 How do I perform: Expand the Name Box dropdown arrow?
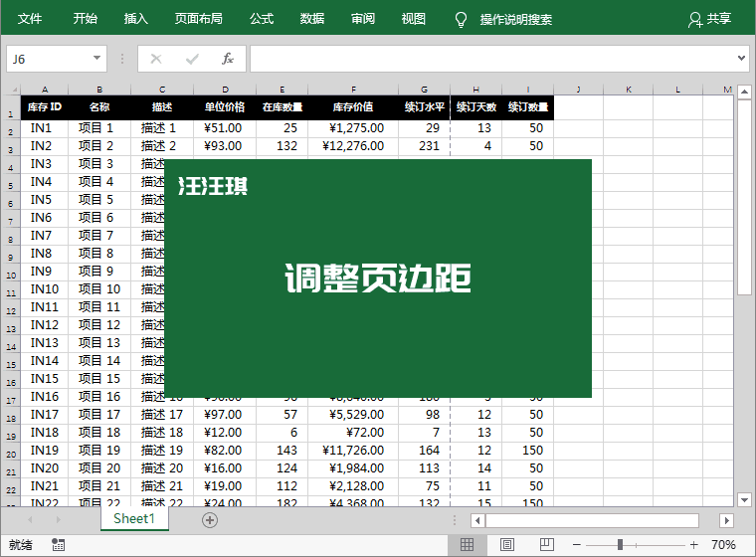(x=96, y=59)
